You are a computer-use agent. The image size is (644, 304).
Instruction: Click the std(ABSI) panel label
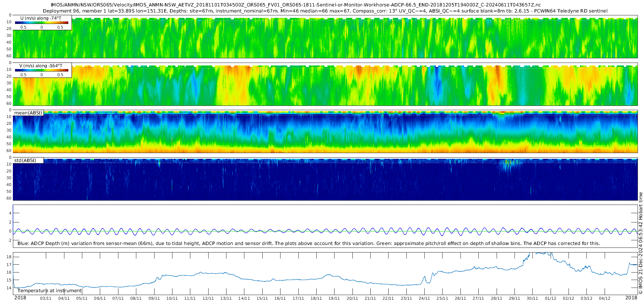tap(25, 160)
